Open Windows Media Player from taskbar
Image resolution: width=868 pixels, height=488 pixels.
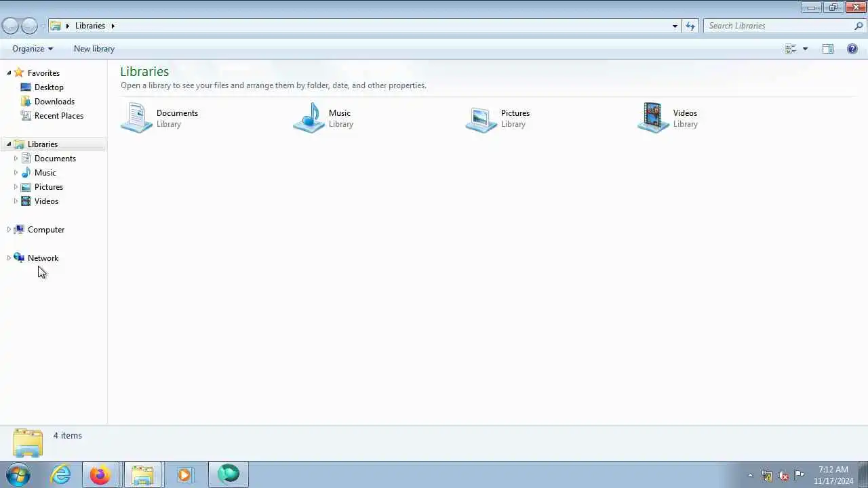pyautogui.click(x=184, y=474)
